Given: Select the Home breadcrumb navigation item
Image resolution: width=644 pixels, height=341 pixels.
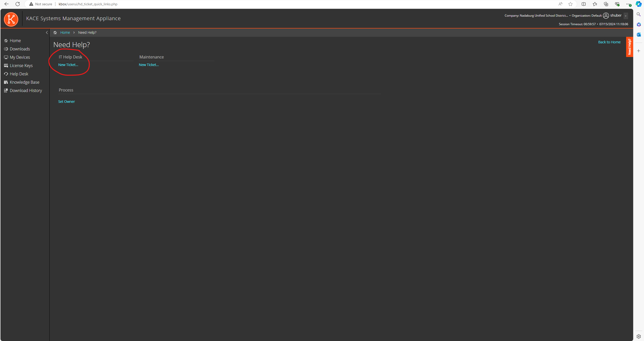Looking at the screenshot, I should 65,33.
